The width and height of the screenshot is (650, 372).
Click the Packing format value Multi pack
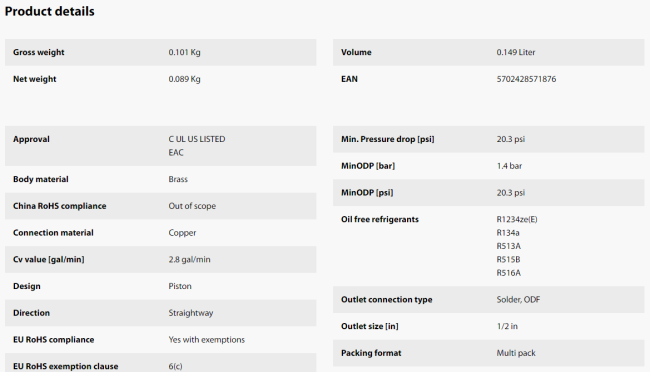[516, 353]
